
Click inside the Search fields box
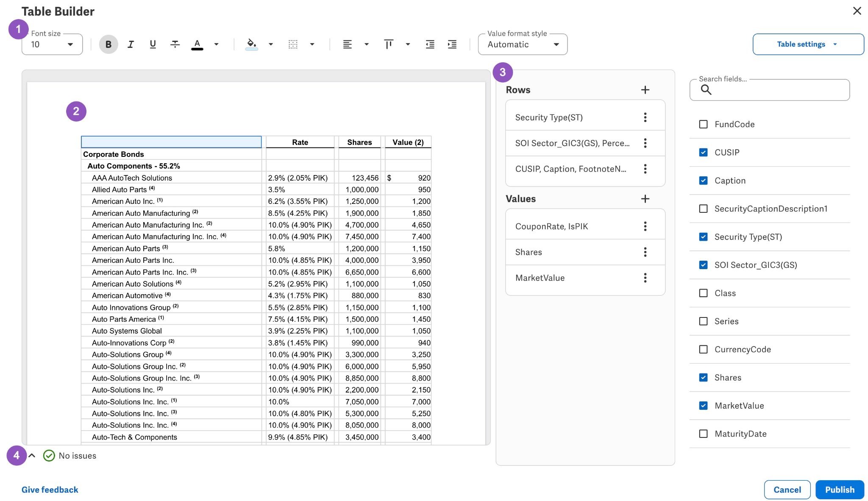coord(769,90)
